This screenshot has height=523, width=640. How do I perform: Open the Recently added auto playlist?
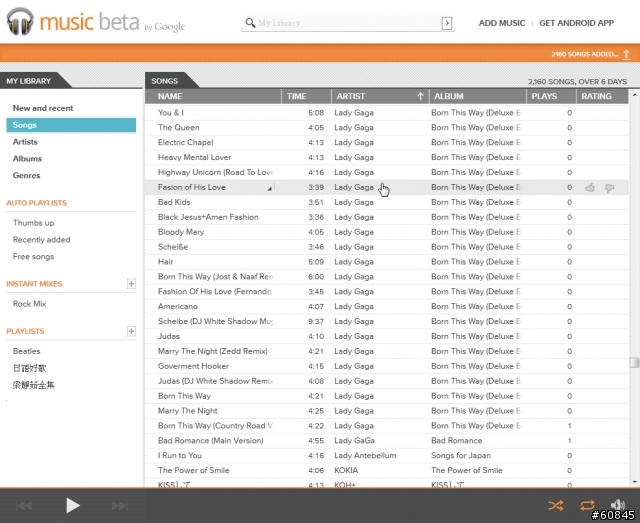[41, 240]
